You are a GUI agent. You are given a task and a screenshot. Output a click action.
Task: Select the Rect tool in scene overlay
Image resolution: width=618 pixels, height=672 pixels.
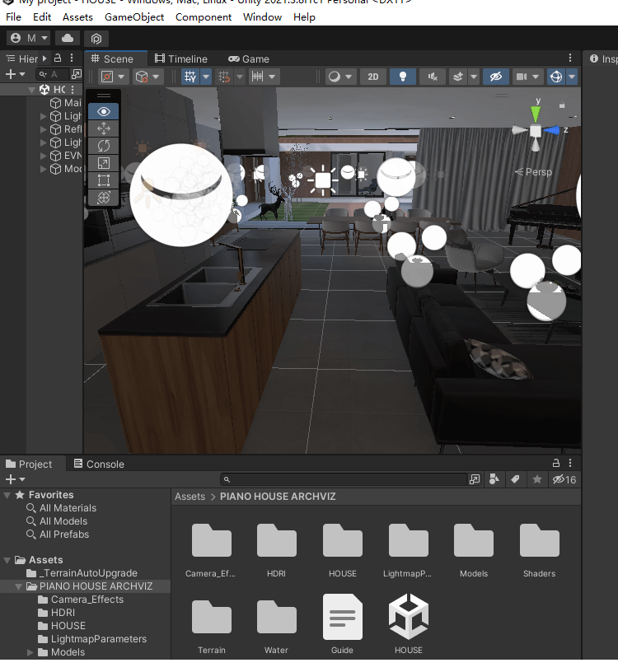click(x=104, y=180)
